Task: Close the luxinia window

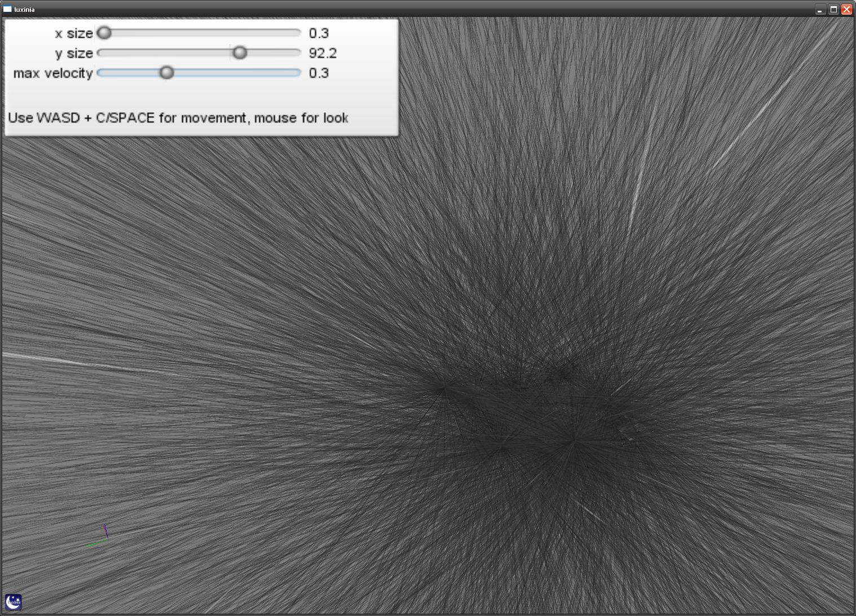Action: point(846,10)
